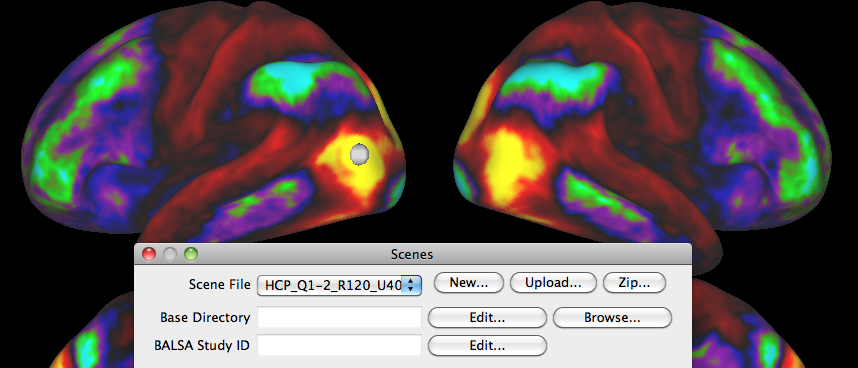
Task: Close the Scenes window with red button
Action: tap(149, 254)
